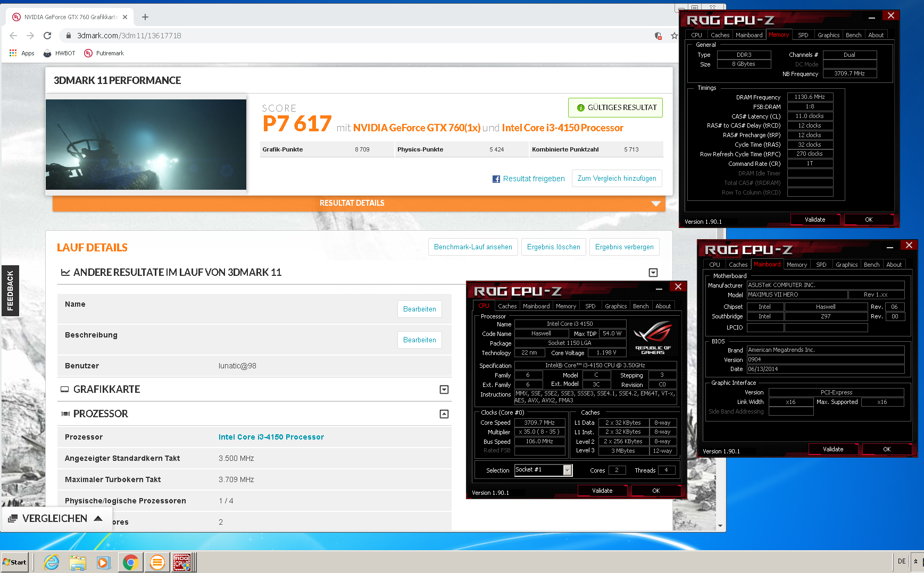Expand the VERGLEICHEN panel
924x573 pixels.
(x=56, y=518)
